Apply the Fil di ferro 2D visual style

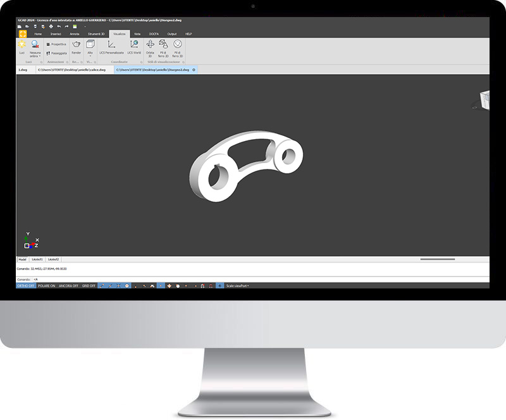164,46
